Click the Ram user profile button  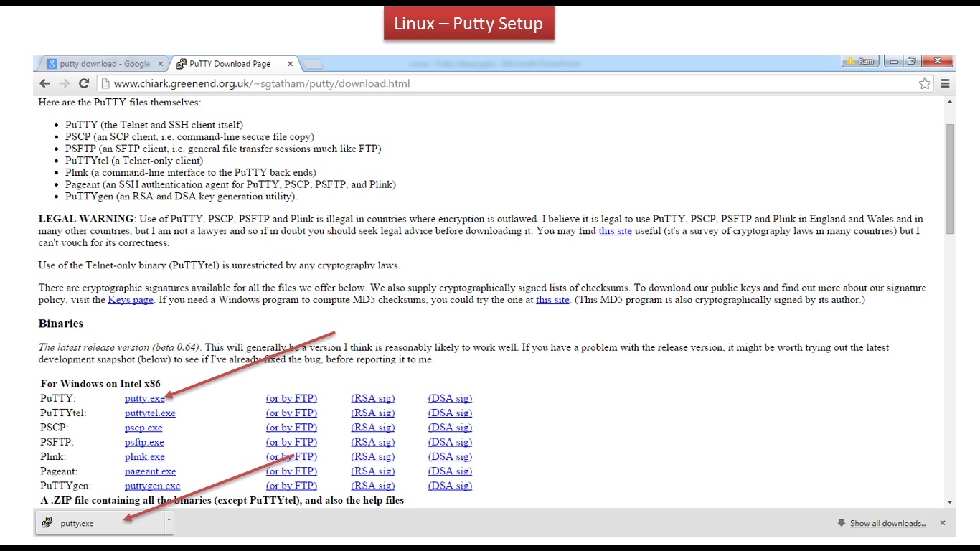861,61
